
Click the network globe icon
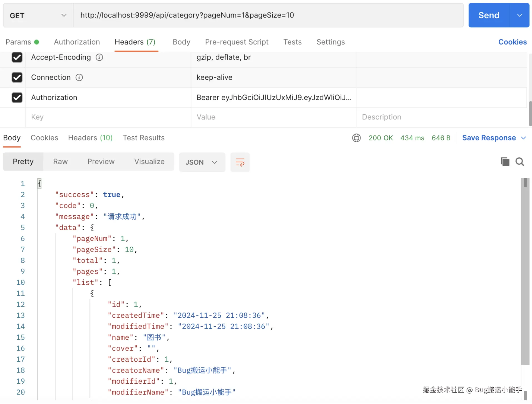click(x=356, y=138)
